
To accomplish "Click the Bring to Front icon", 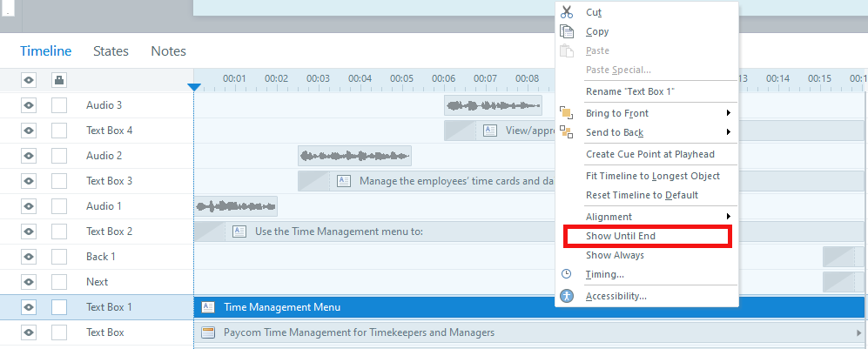I will coord(566,113).
